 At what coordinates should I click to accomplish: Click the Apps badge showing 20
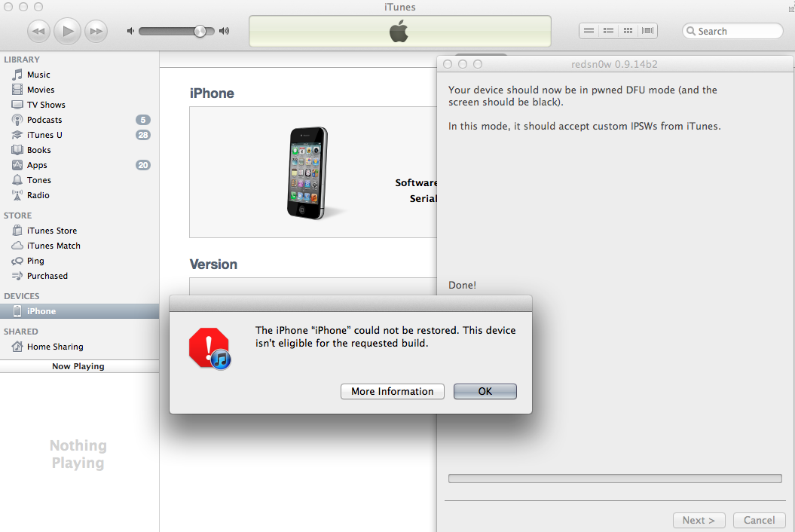coord(143,165)
